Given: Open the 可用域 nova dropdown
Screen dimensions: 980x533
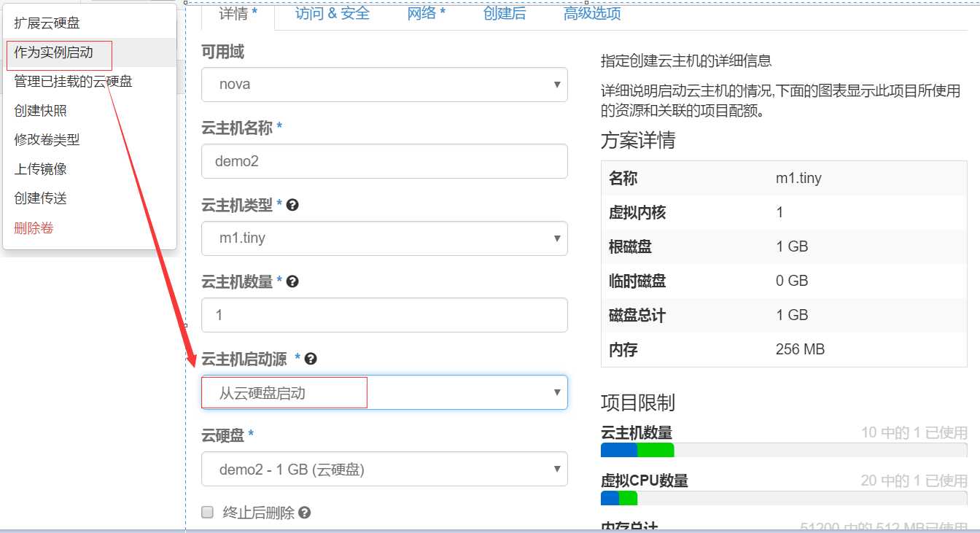Looking at the screenshot, I should 384,85.
